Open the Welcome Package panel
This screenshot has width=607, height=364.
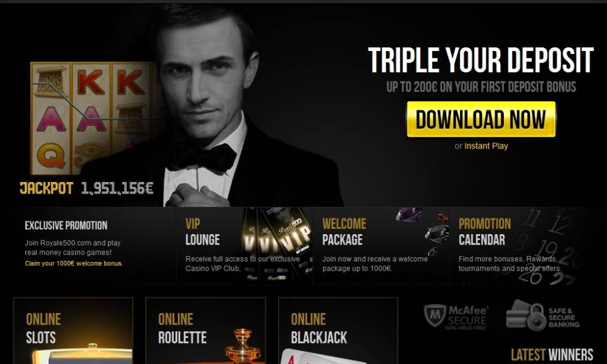click(381, 246)
